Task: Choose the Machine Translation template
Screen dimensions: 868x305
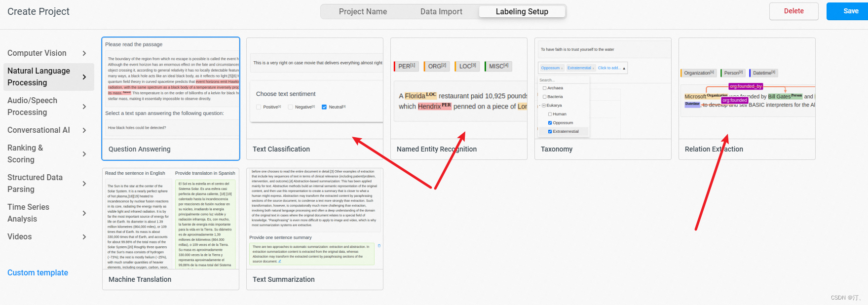Action: [171, 229]
